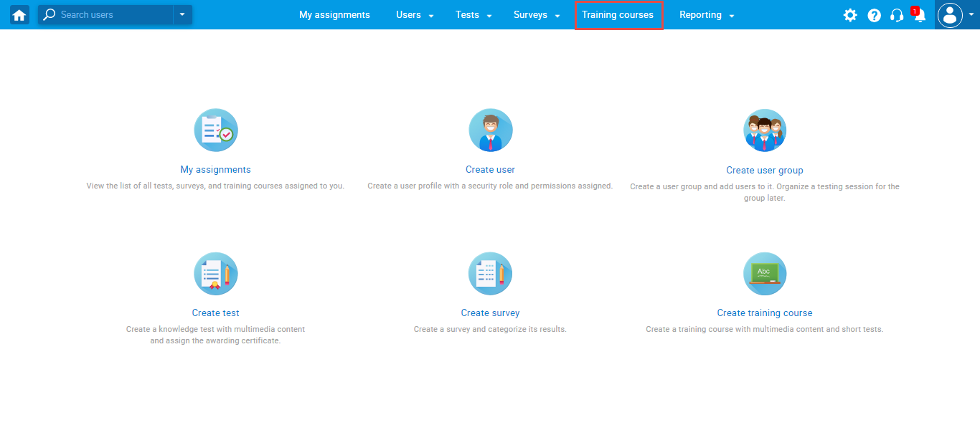Image resolution: width=980 pixels, height=448 pixels.
Task: Expand the Reporting menu arrow
Action: click(x=732, y=16)
